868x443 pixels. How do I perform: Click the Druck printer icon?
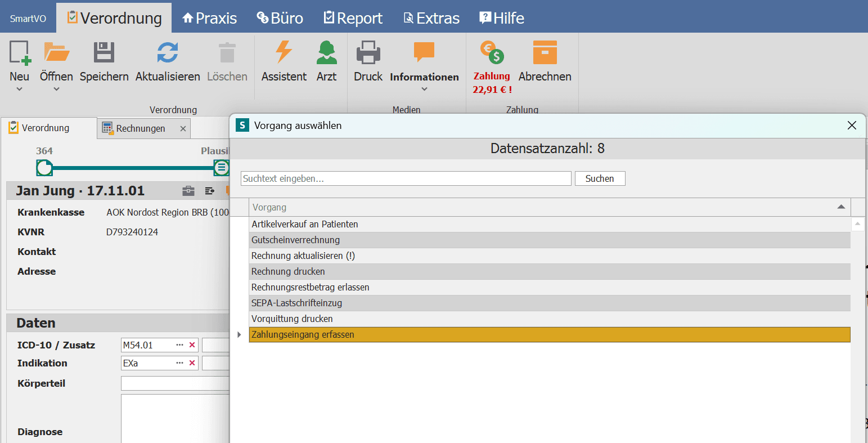(368, 52)
